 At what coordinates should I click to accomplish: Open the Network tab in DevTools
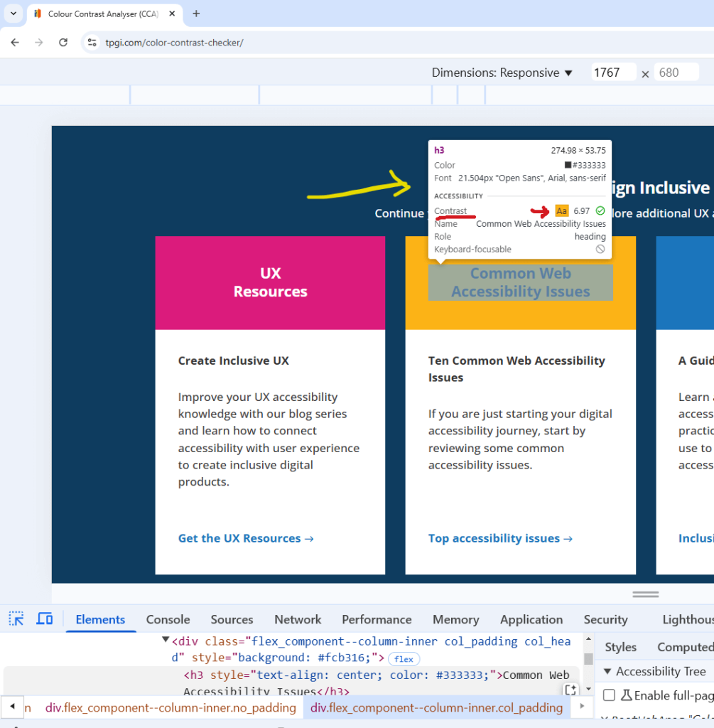pyautogui.click(x=298, y=619)
